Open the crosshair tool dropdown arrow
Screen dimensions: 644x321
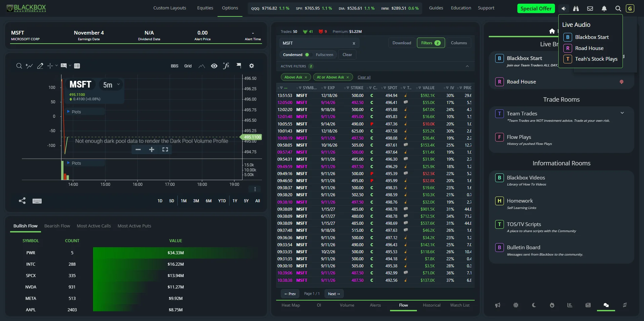coord(56,65)
